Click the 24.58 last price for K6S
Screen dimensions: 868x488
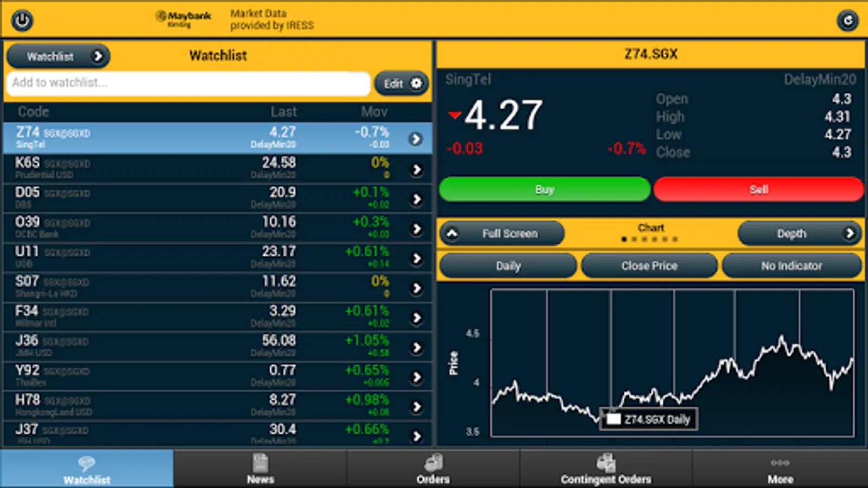279,163
